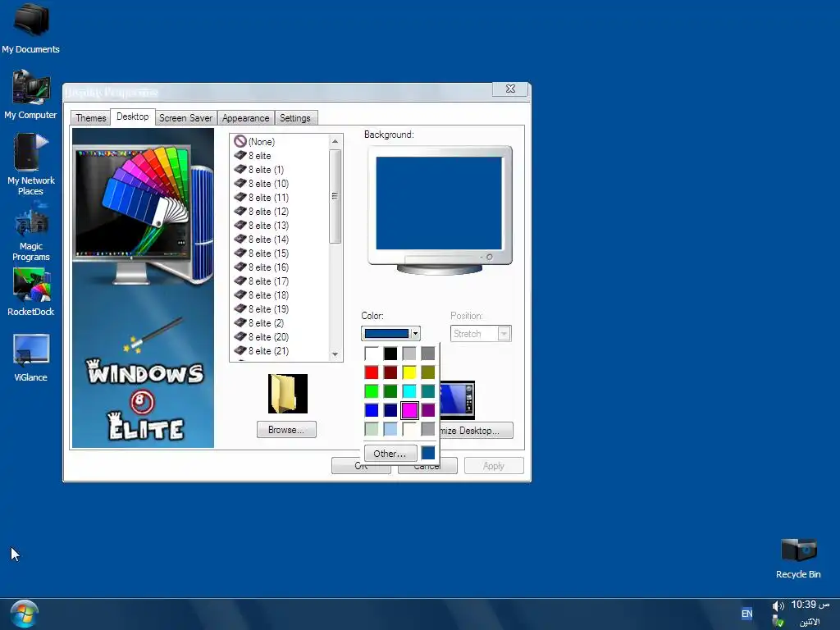Open the Color dropdown arrow
This screenshot has width=840, height=630.
(x=414, y=334)
